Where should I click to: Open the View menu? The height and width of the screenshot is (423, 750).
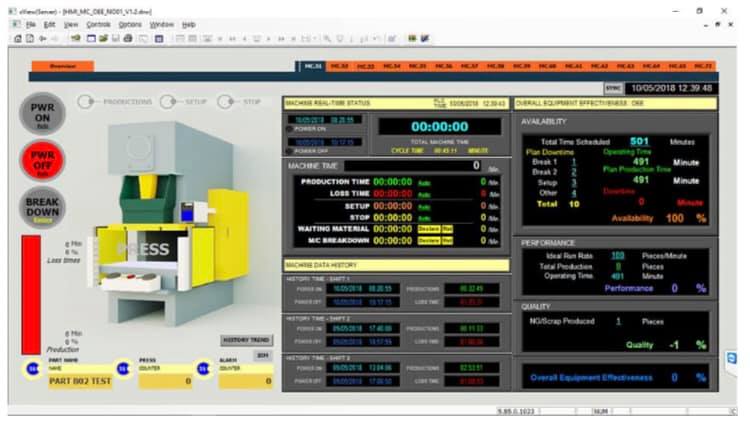[x=71, y=24]
